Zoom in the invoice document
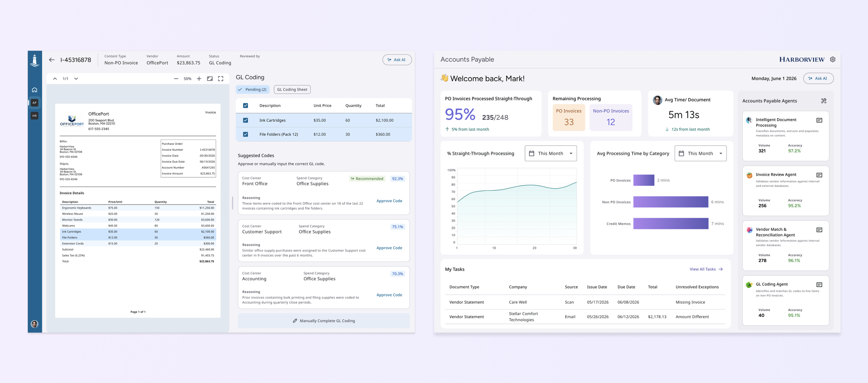Image resolution: width=868 pixels, height=383 pixels. 199,79
